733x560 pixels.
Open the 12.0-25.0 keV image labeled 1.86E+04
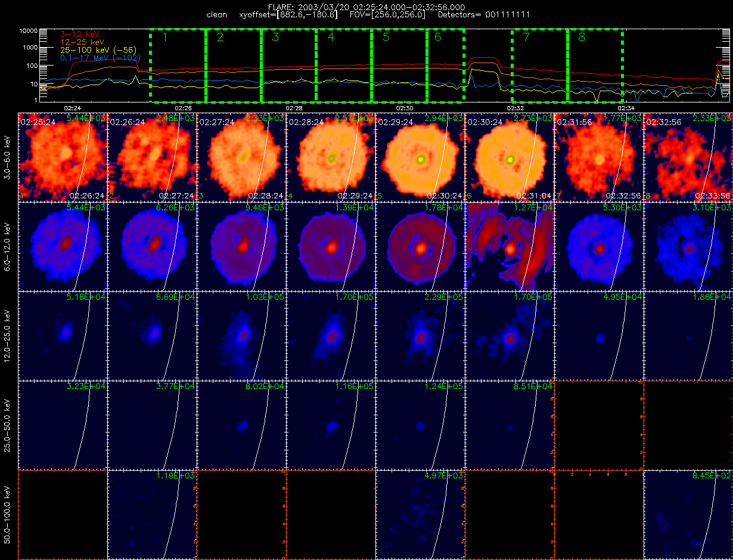click(x=688, y=335)
